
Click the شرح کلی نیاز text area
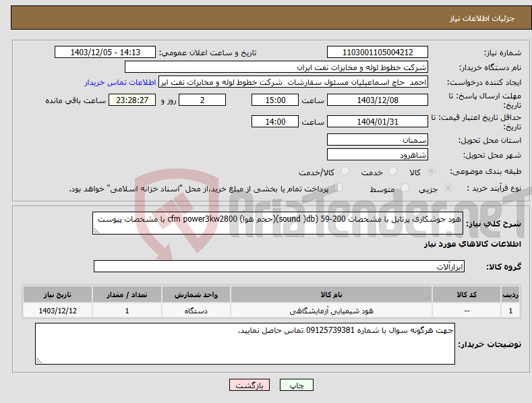click(x=278, y=223)
